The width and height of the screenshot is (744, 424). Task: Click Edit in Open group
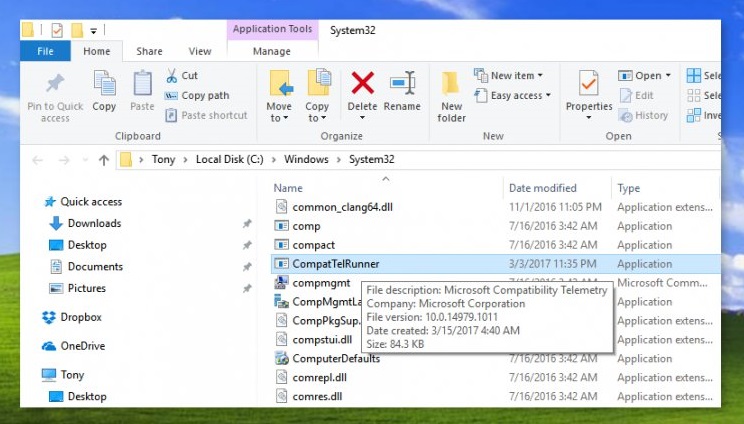click(x=637, y=95)
